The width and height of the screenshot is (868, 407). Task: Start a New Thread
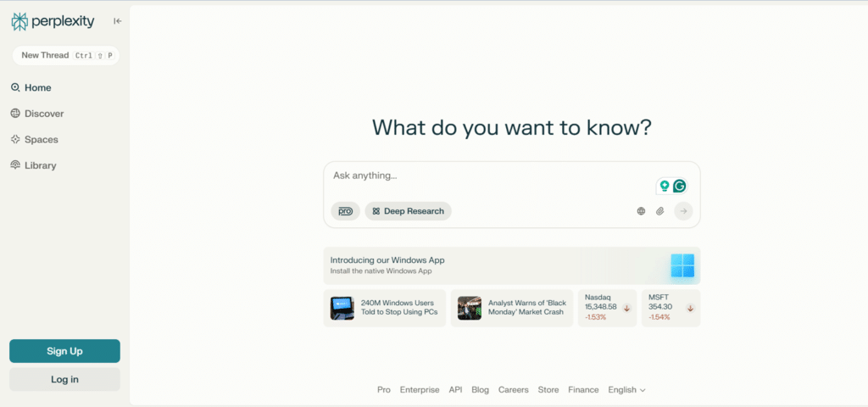(64, 55)
